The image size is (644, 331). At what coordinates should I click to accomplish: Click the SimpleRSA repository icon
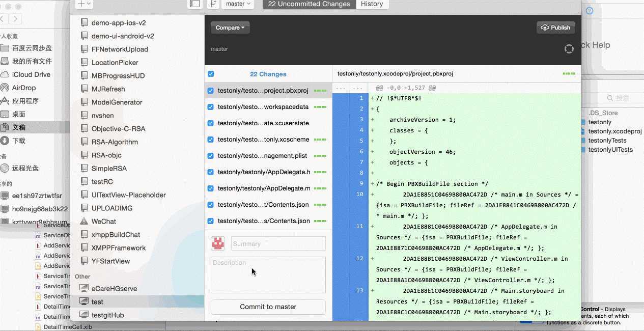click(x=85, y=169)
